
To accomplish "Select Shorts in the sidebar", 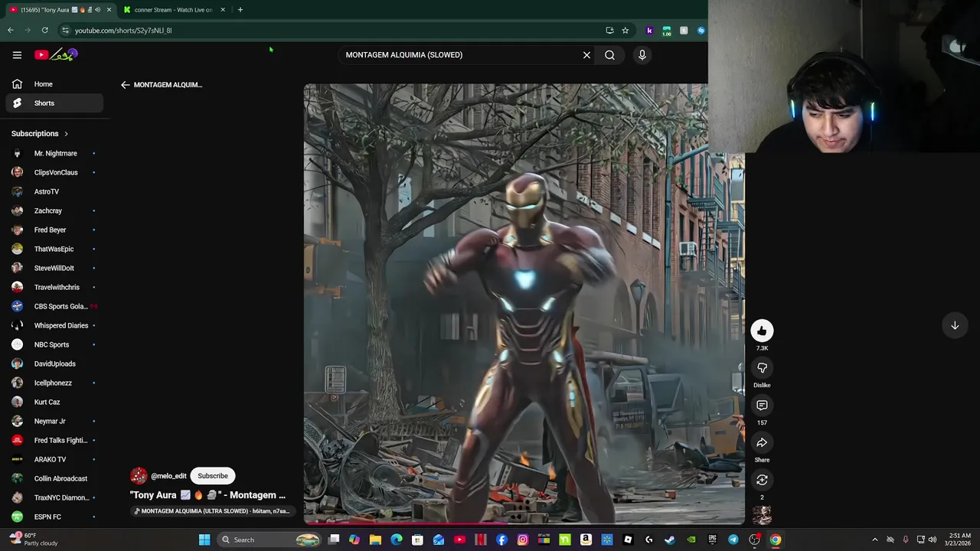I will pos(54,103).
